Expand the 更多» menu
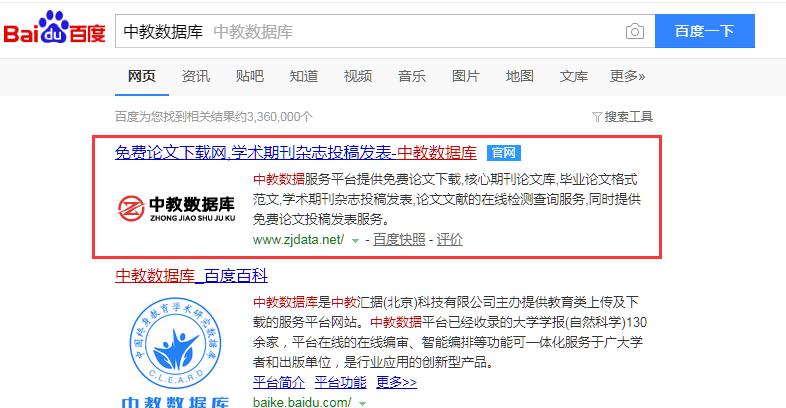 pos(627,76)
